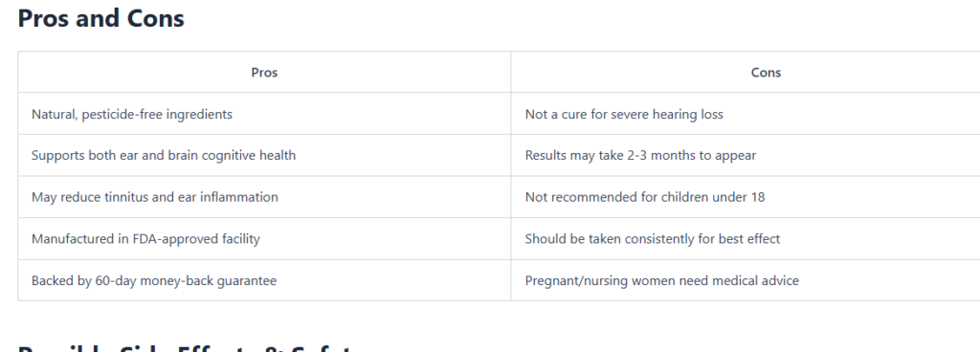Select Supports both ear and brain cognitive health
980x352 pixels.
coord(164,155)
